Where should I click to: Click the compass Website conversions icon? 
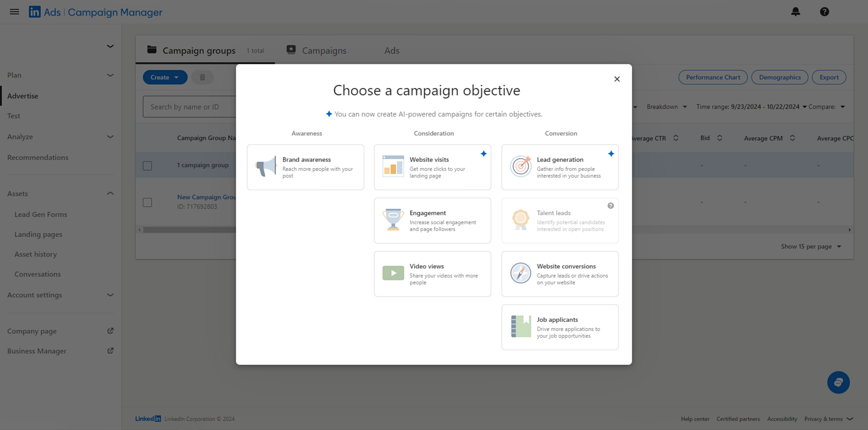(x=521, y=273)
